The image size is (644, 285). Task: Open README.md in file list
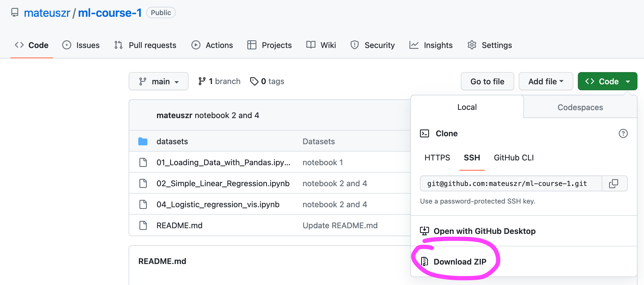[x=179, y=225]
